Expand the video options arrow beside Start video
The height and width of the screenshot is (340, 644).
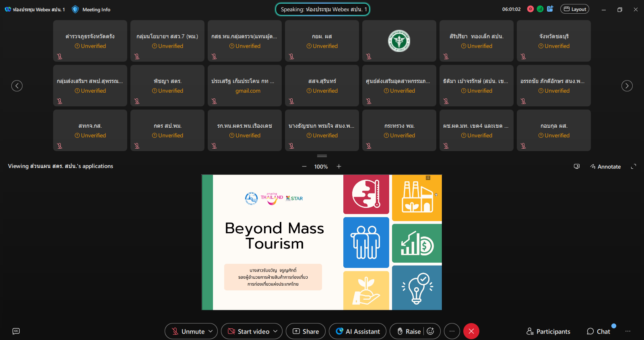tap(276, 331)
